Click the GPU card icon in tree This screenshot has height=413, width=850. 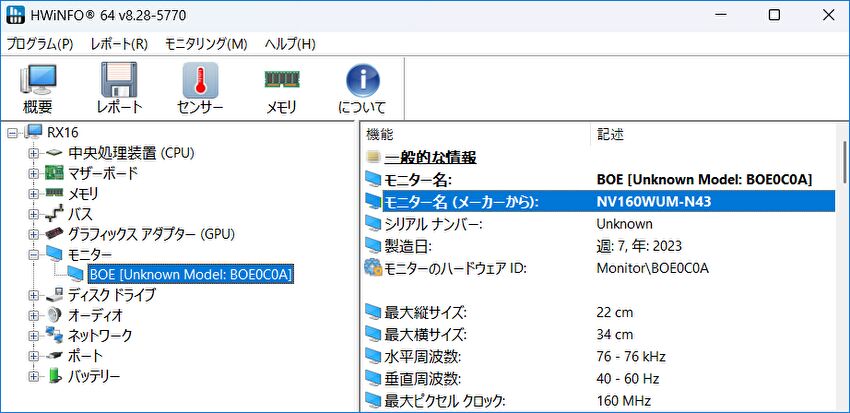point(54,234)
